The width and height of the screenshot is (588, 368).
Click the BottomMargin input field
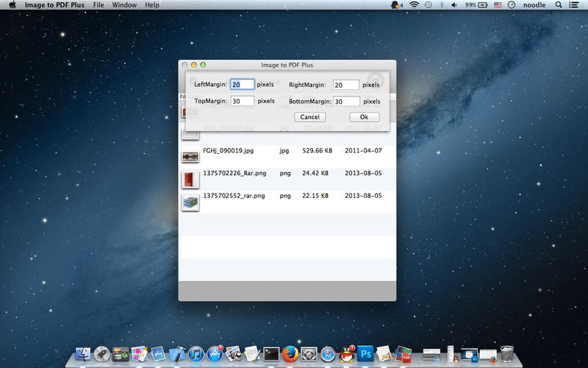coord(346,102)
